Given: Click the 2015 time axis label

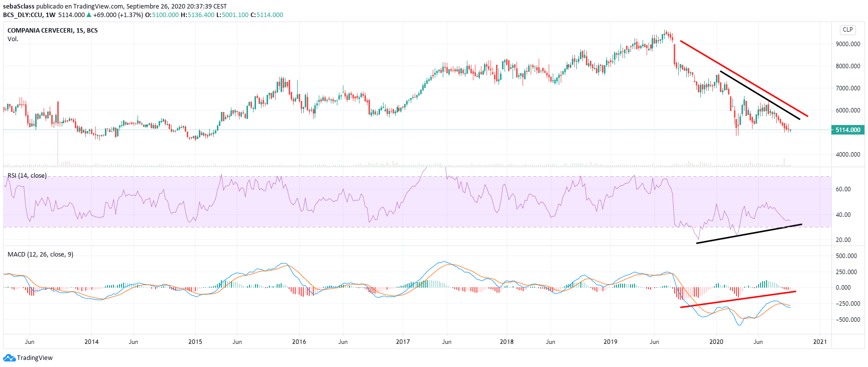Looking at the screenshot, I should coord(195,342).
